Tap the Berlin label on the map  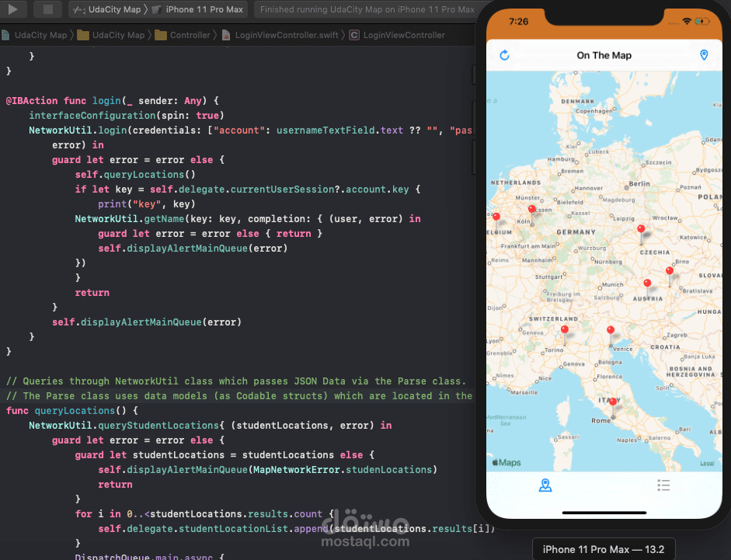coord(639,184)
